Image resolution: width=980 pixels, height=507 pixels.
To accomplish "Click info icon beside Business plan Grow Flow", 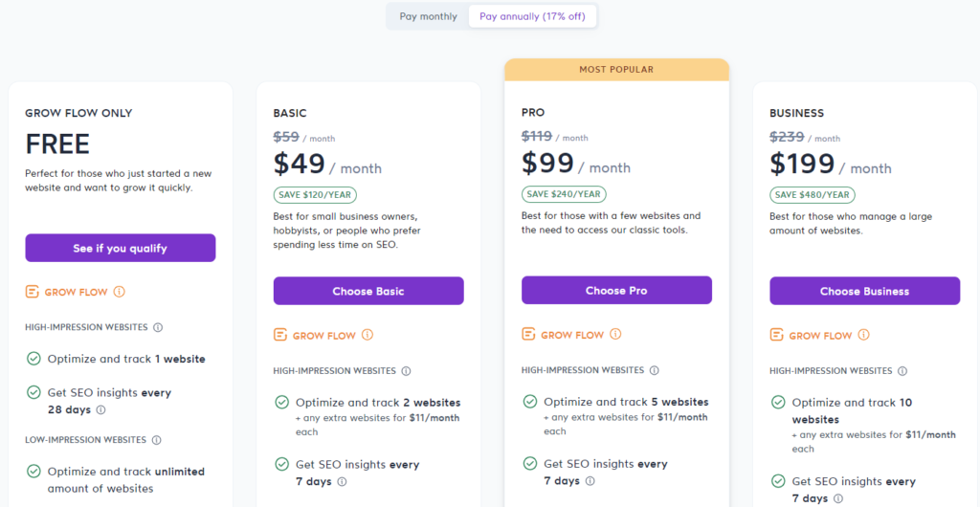I will 864,335.
